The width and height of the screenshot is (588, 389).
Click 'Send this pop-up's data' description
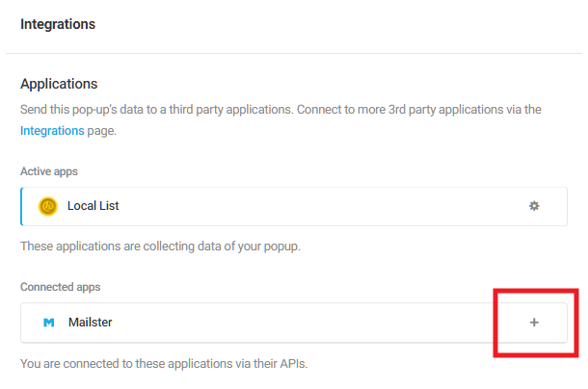281,120
